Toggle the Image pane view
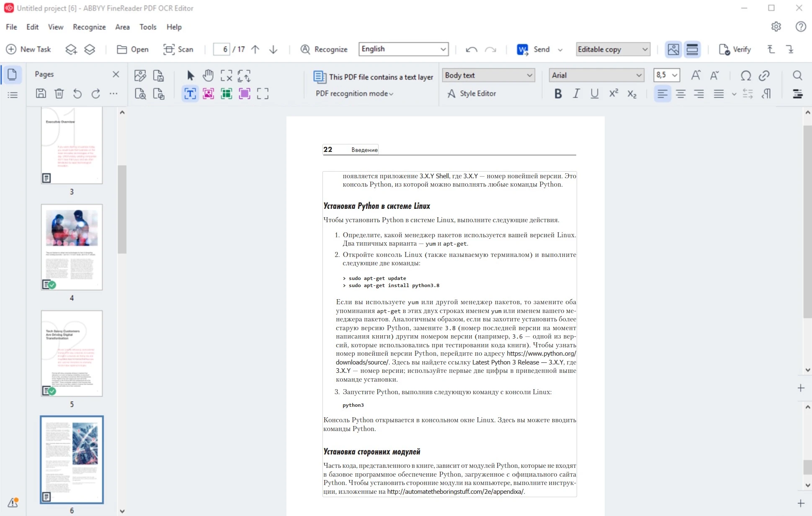The image size is (812, 516). tap(673, 49)
